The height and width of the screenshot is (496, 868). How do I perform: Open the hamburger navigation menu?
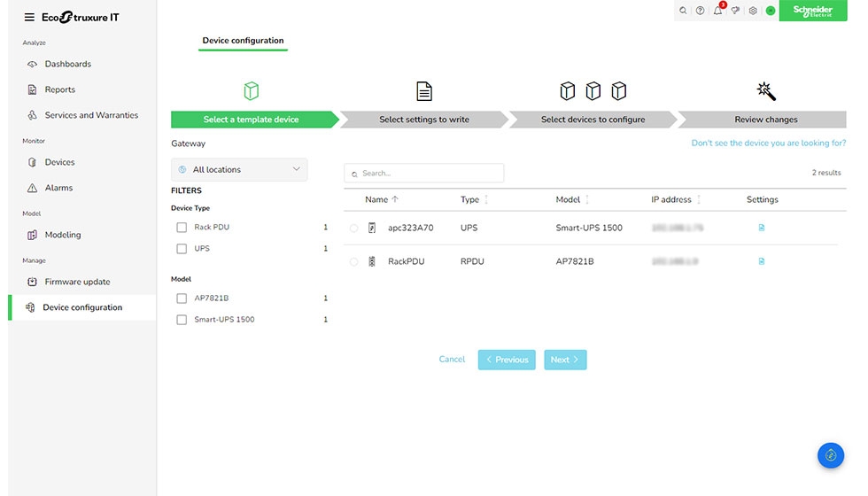[29, 18]
